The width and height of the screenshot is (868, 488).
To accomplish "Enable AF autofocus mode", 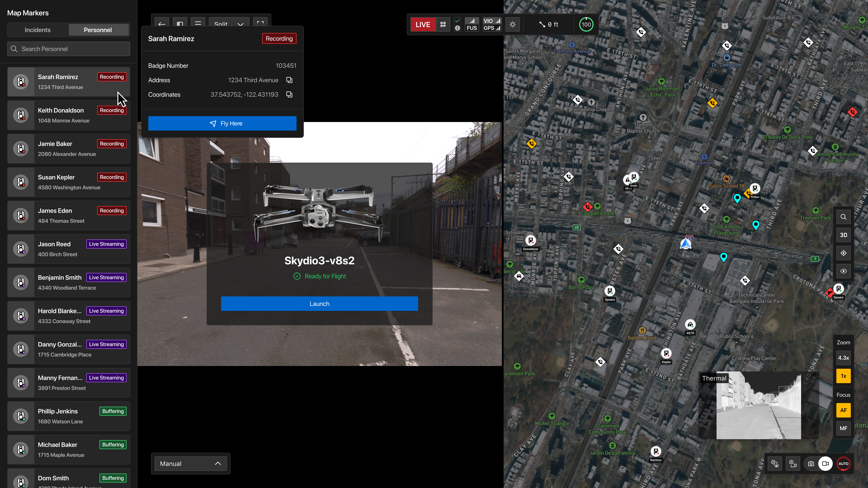I will 843,410.
